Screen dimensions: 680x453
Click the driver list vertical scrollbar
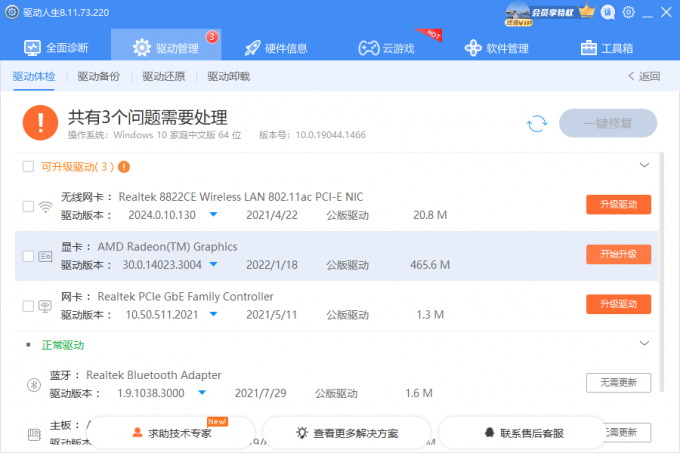[x=662, y=272]
